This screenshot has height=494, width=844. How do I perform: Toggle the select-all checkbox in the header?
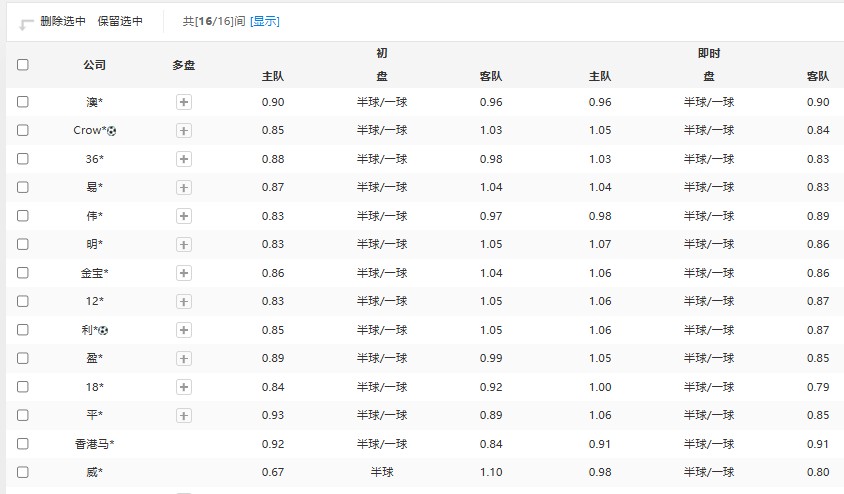pos(23,65)
